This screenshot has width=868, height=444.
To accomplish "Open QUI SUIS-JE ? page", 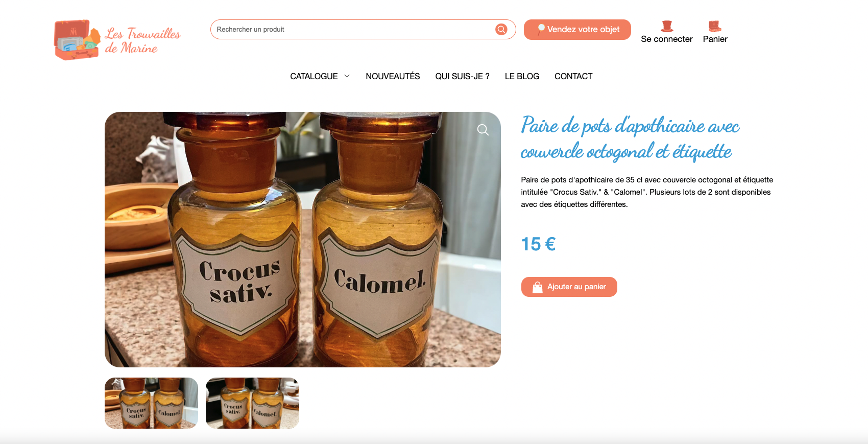I will pos(462,76).
